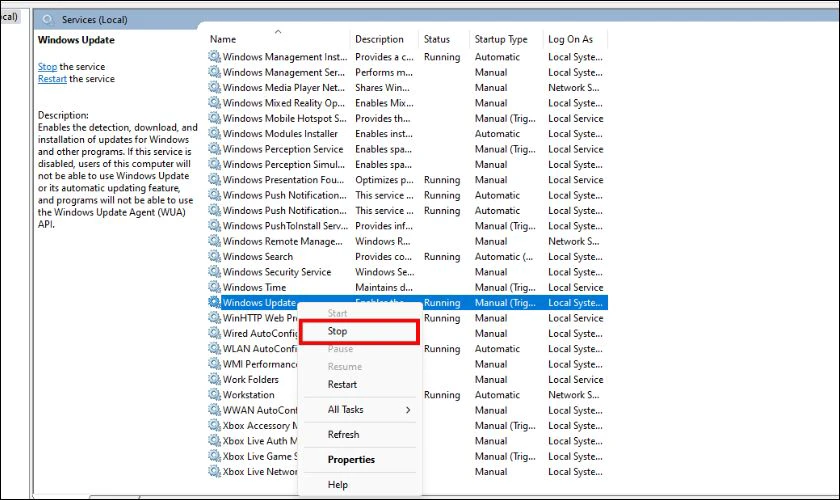This screenshot has width=840, height=500.
Task: Click the gear icon for Windows Management Instrumentation
Action: 214,56
